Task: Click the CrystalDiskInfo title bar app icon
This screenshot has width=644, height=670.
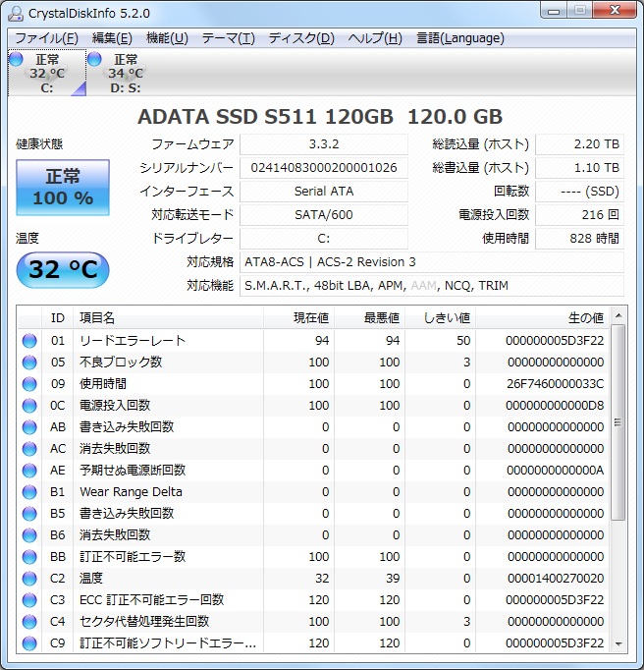Action: (16, 13)
